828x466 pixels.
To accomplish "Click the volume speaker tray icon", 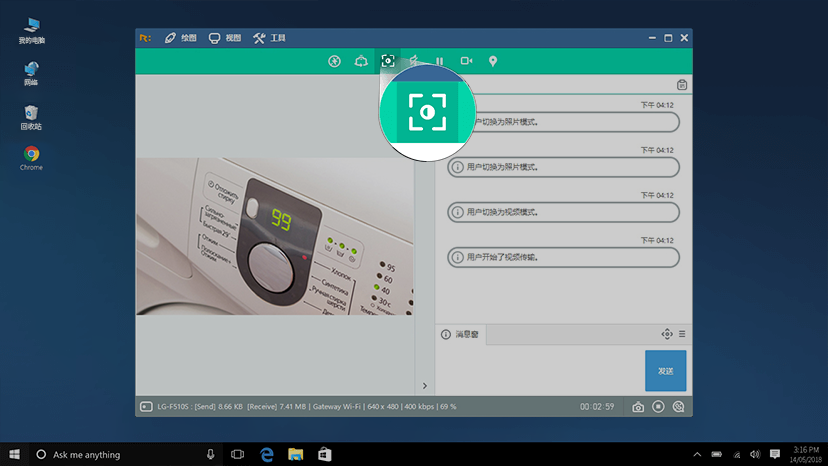I will (x=755, y=454).
